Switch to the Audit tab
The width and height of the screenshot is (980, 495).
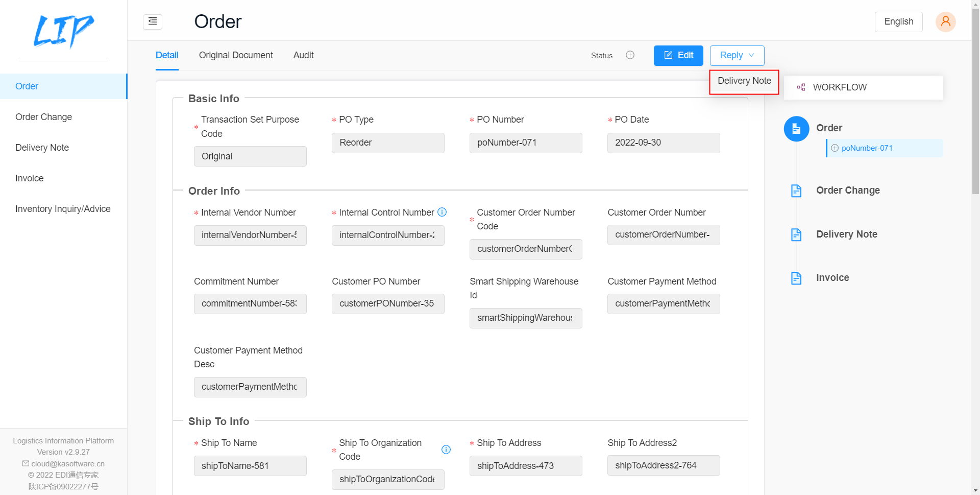click(x=303, y=55)
